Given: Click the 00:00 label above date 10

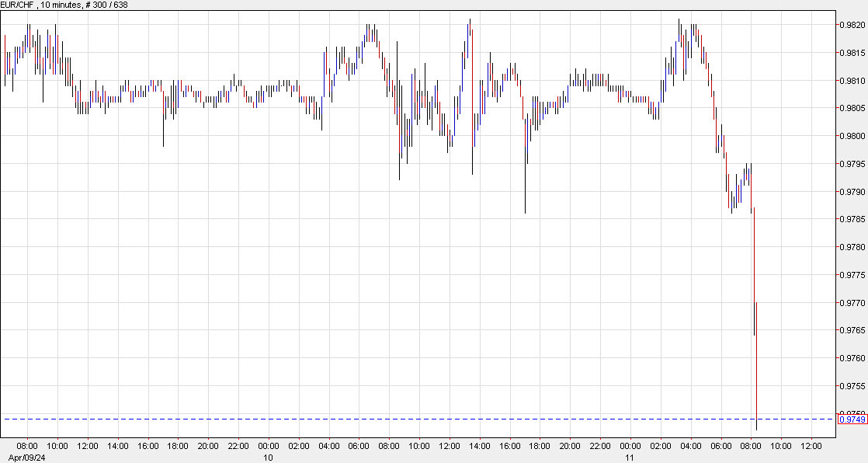Looking at the screenshot, I should [269, 447].
